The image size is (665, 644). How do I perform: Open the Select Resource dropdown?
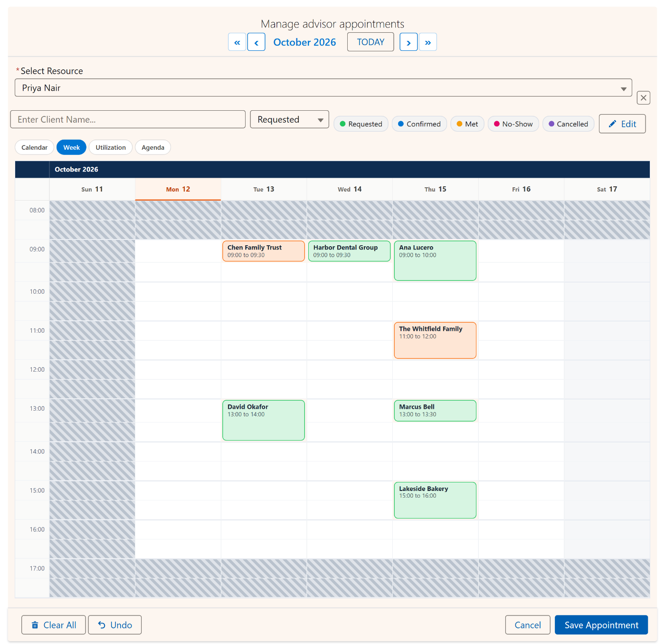[323, 88]
